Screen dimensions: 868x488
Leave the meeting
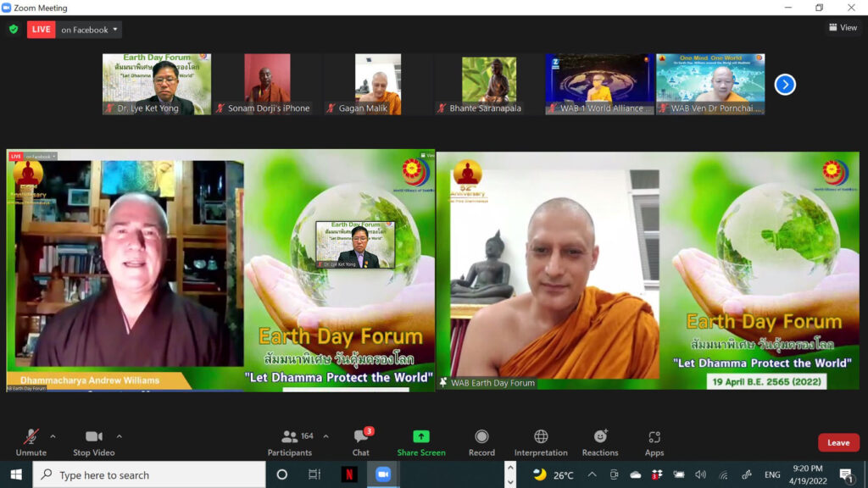(x=838, y=442)
